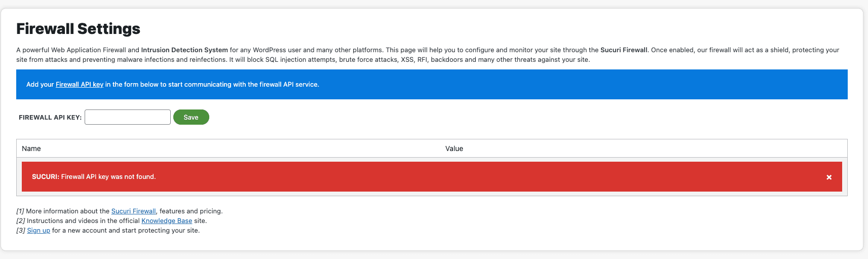Select the Name column header
The image size is (868, 259).
[31, 149]
